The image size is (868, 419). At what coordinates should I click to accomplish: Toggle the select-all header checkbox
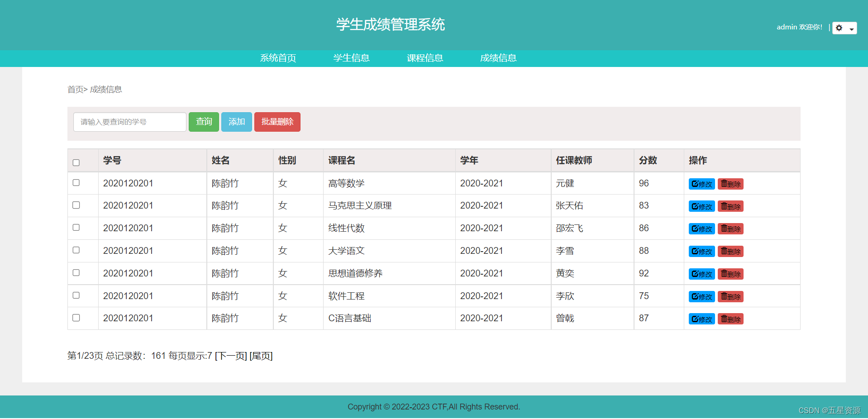point(76,162)
